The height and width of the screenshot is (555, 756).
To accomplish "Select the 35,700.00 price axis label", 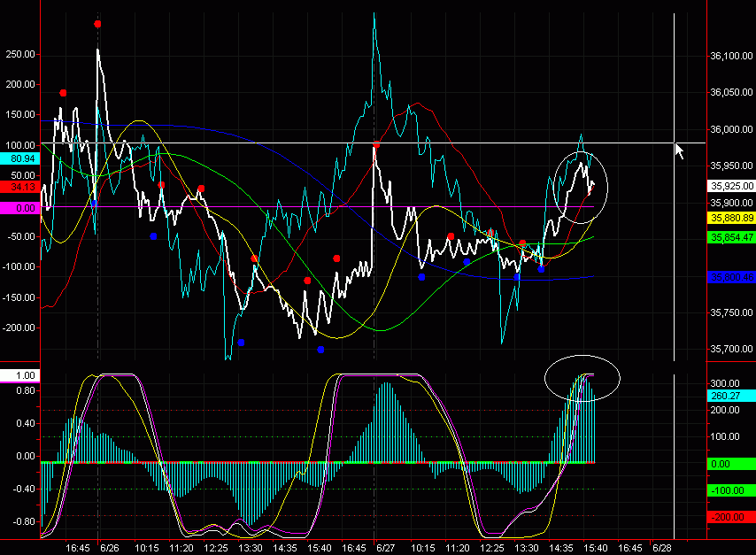I will [731, 349].
